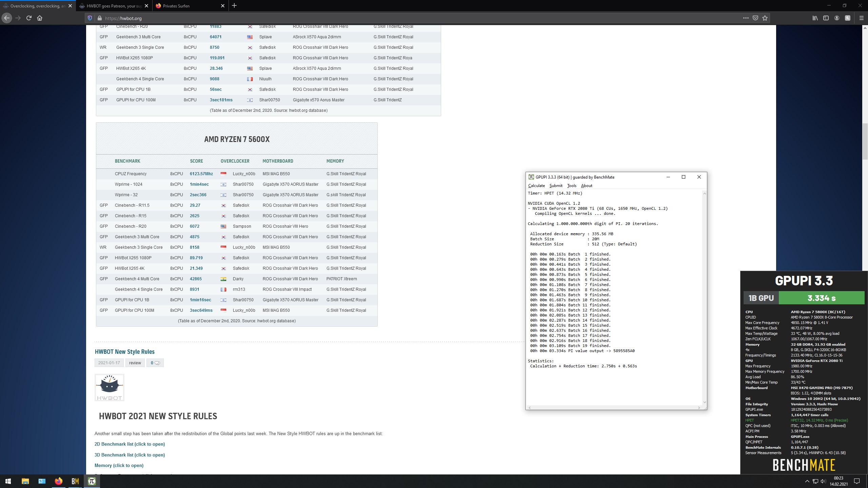Open the 8158 Geekbench 3 Single Core score
Screen dimensions: 868x488
pyautogui.click(x=195, y=247)
